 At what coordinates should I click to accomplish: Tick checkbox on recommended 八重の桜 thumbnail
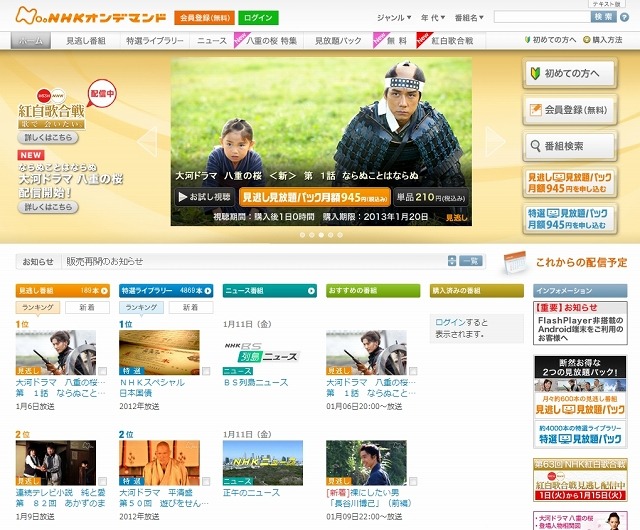(x=413, y=371)
